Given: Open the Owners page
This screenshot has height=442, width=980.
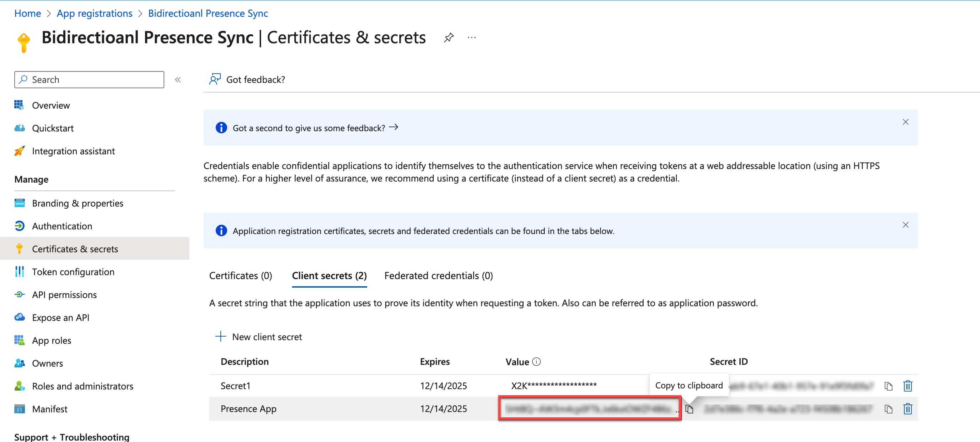Looking at the screenshot, I should [47, 363].
